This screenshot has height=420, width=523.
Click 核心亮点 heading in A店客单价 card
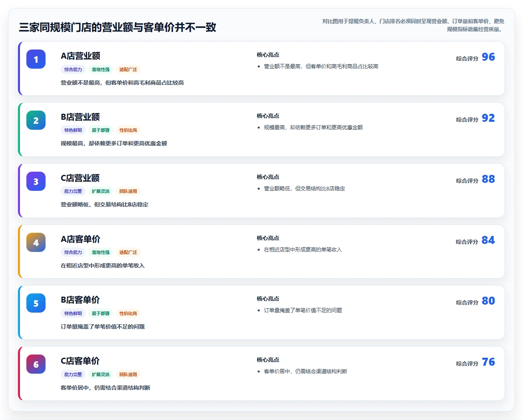(268, 238)
